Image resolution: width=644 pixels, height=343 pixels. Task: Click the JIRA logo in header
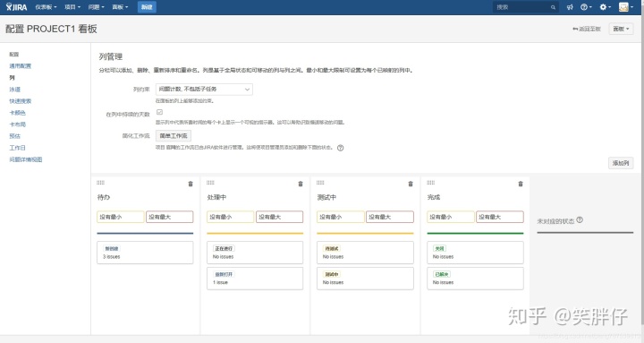click(x=16, y=7)
